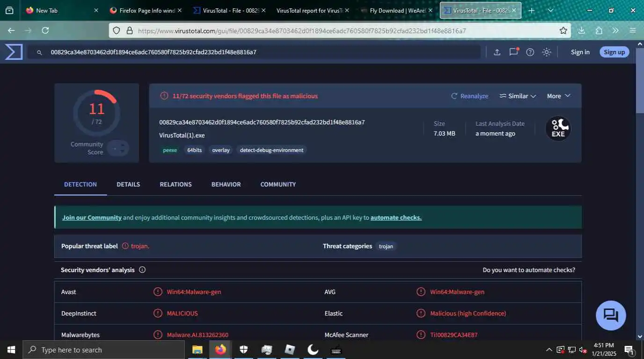The image size is (644, 359).
Task: Click the DeepInstinct MALICIOUS result
Action: click(182, 313)
